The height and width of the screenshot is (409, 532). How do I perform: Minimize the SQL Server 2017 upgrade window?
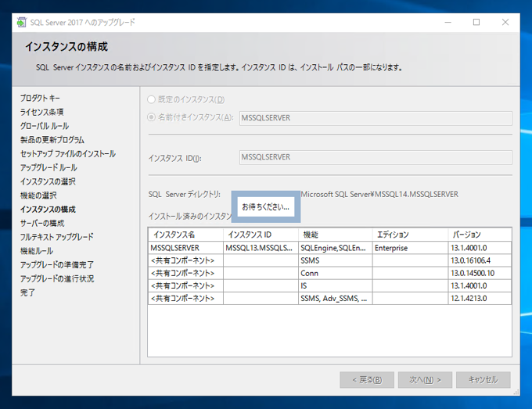click(448, 23)
